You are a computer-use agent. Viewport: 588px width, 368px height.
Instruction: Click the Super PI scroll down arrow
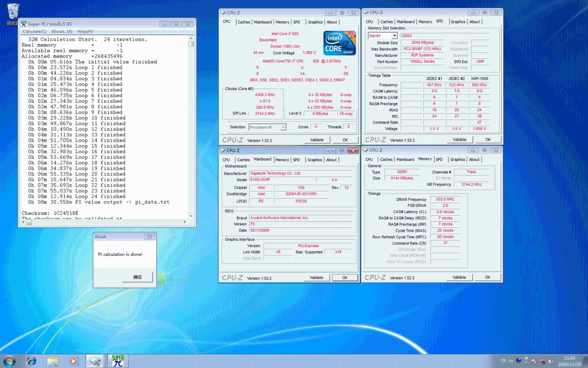point(191,216)
